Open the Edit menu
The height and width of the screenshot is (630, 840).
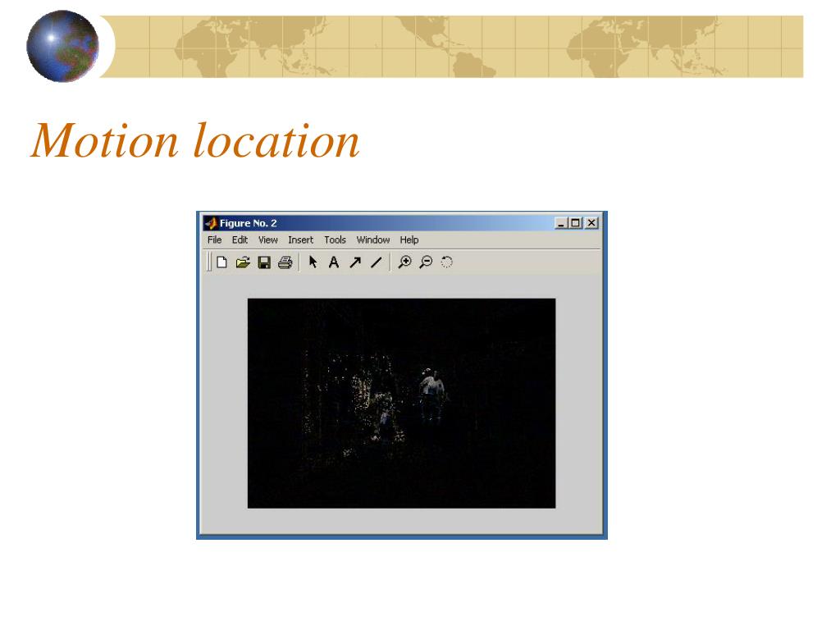240,240
